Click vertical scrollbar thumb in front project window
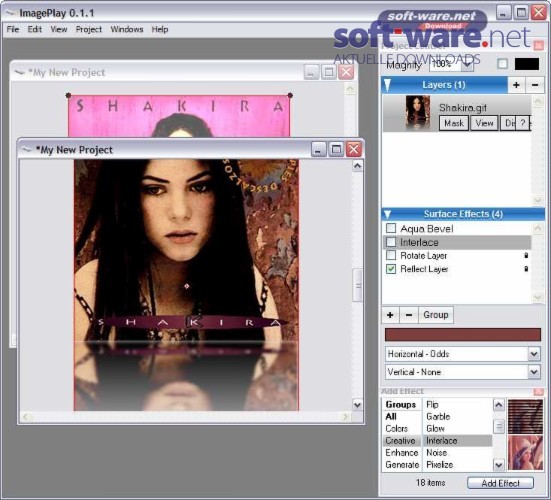 [358, 285]
